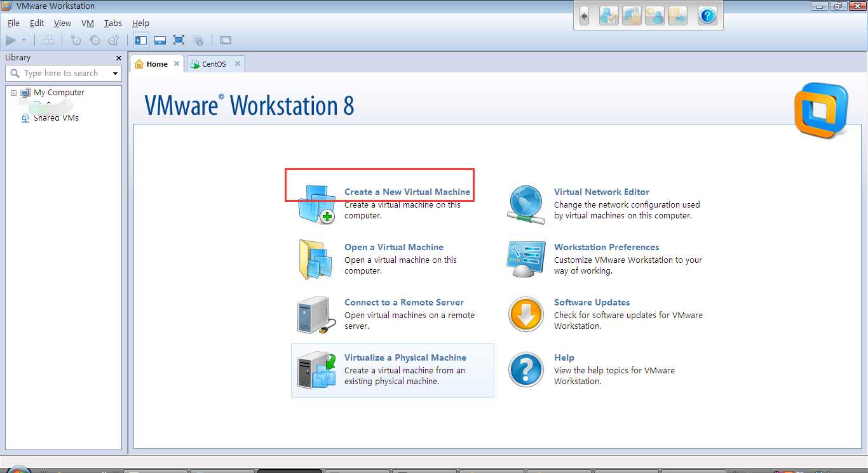
Task: Click the folder icon for Open a Virtual Machine
Action: (x=316, y=259)
